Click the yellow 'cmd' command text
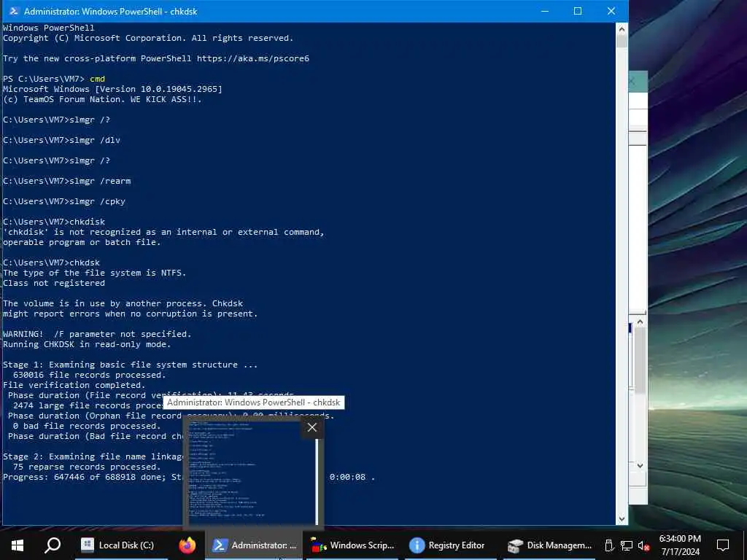Image resolution: width=747 pixels, height=560 pixels. [x=97, y=79]
